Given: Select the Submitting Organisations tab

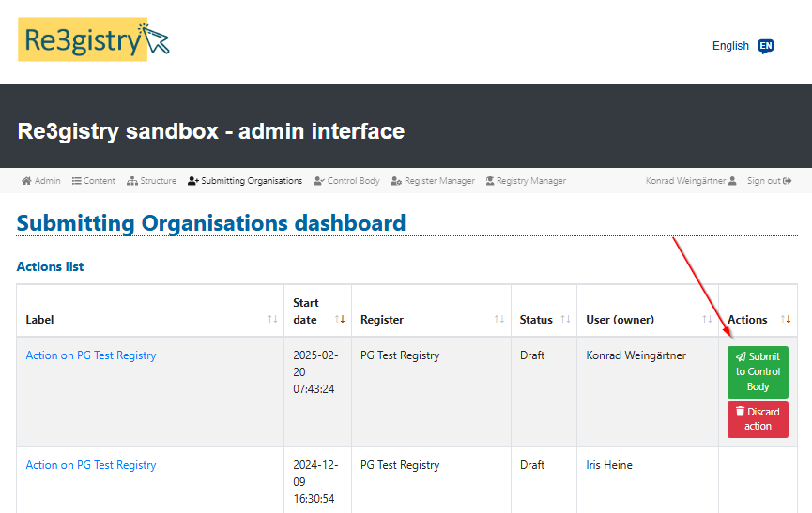Looking at the screenshot, I should point(245,181).
